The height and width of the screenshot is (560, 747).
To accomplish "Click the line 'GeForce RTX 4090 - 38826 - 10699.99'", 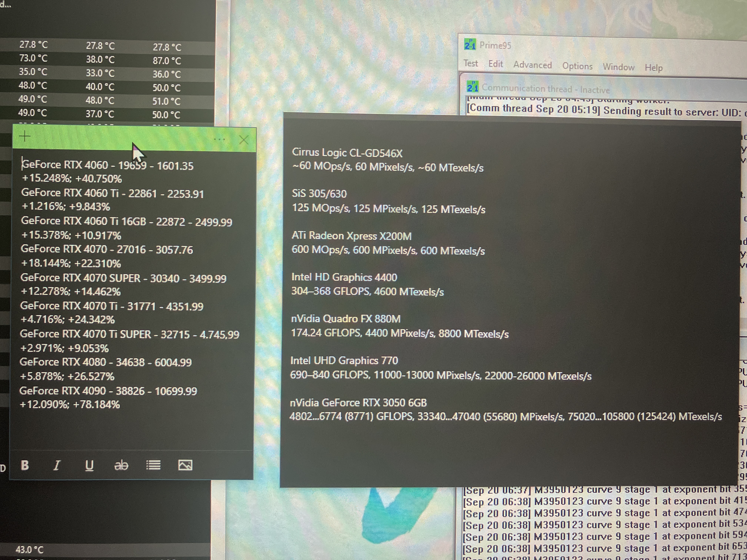I will tap(108, 391).
